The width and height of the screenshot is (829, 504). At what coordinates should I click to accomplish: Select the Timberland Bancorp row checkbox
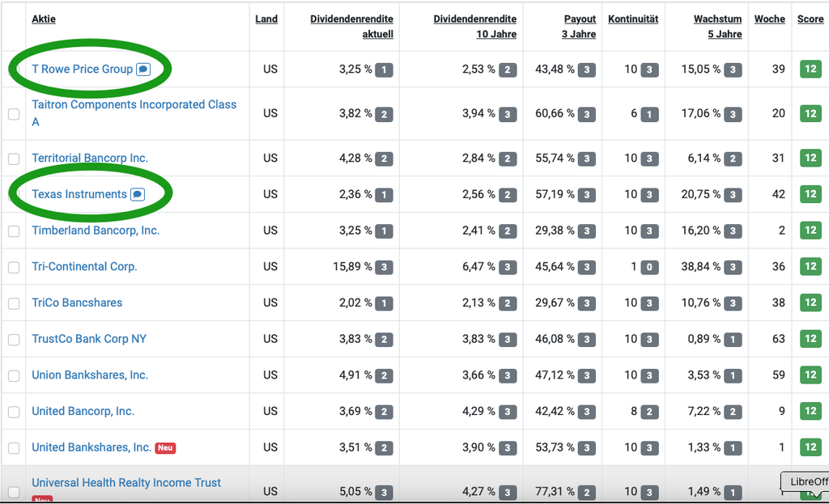point(14,231)
